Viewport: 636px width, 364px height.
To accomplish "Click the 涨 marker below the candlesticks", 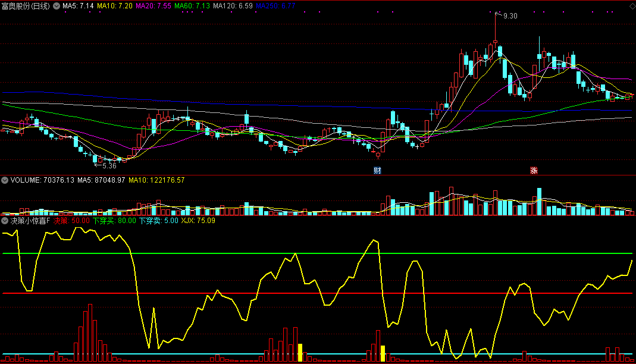I will [534, 171].
